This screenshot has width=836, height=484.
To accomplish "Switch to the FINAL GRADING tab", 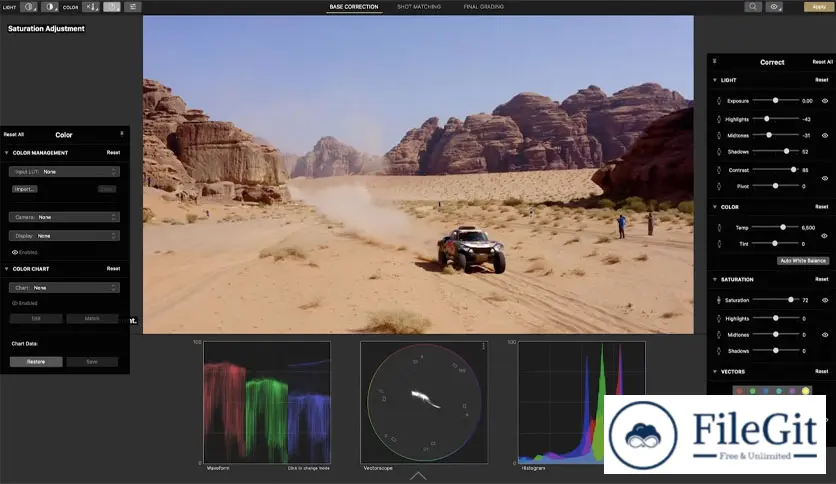I will click(x=484, y=7).
